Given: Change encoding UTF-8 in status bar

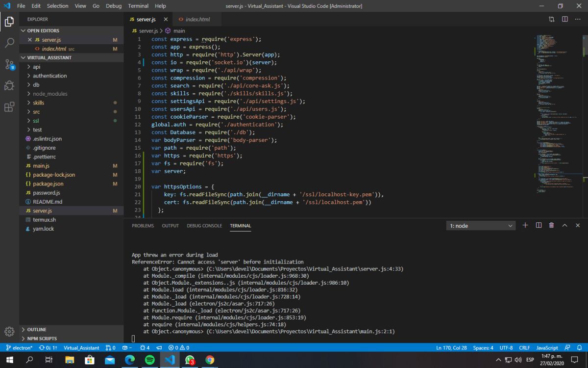Looking at the screenshot, I should [506, 347].
